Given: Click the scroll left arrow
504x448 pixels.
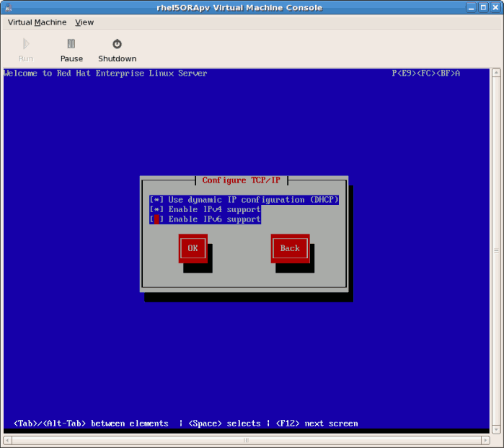Looking at the screenshot, I should [7, 441].
